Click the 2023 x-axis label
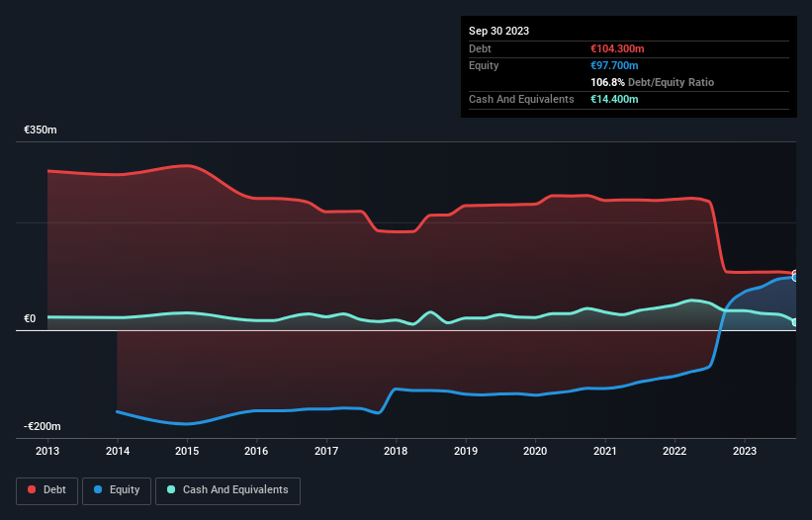 pos(744,451)
